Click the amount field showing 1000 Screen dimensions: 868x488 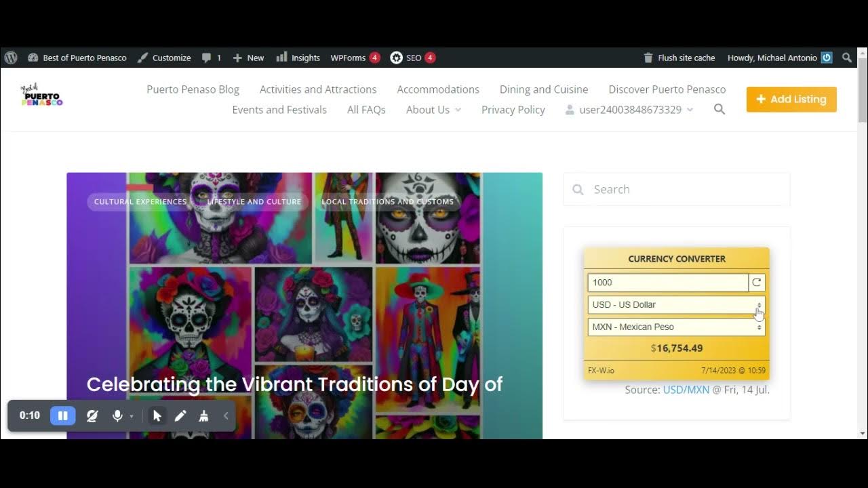pos(667,283)
